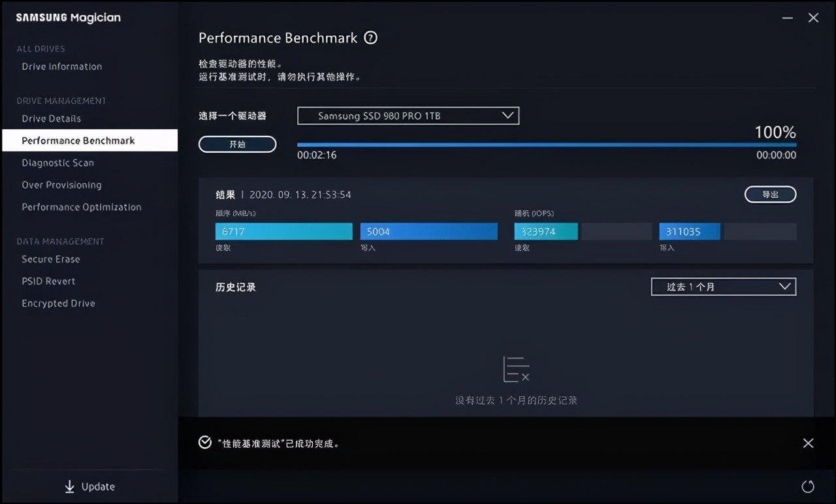Click the 开始 button to start the benchmark
Image resolution: width=836 pixels, height=504 pixels.
click(237, 144)
